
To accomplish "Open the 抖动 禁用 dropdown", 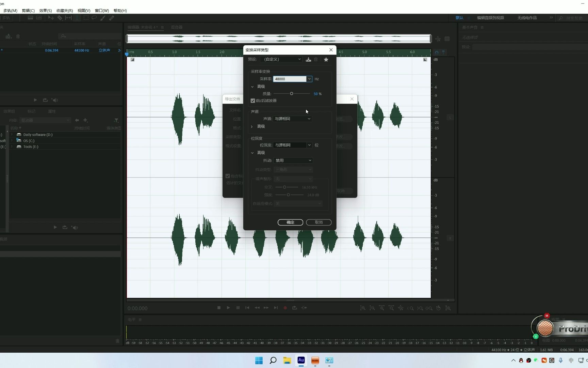I will [293, 160].
